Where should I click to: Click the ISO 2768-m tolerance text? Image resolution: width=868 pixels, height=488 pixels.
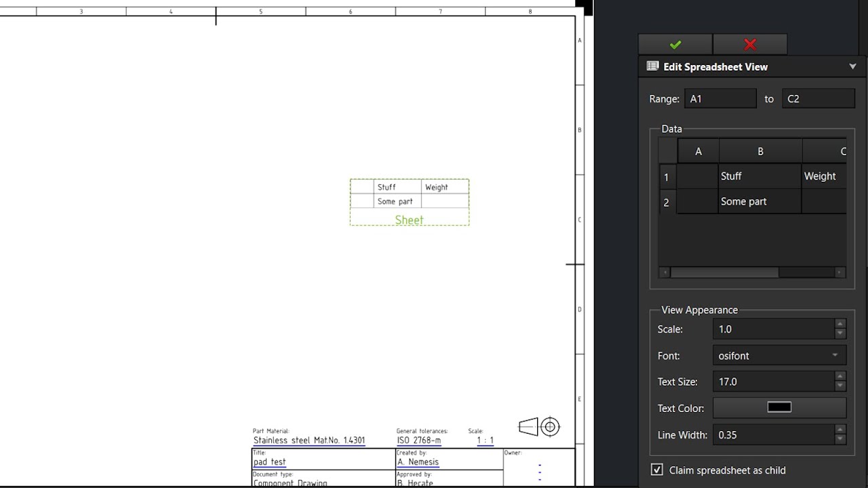(419, 440)
